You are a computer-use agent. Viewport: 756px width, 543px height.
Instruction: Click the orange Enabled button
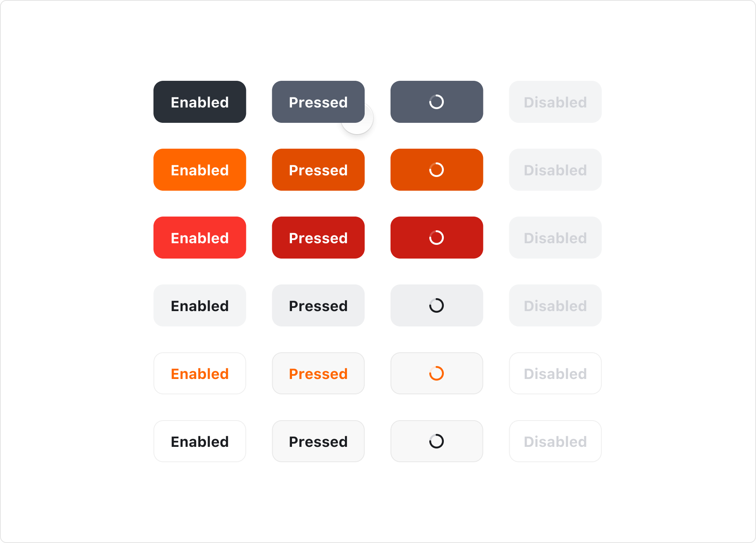199,170
